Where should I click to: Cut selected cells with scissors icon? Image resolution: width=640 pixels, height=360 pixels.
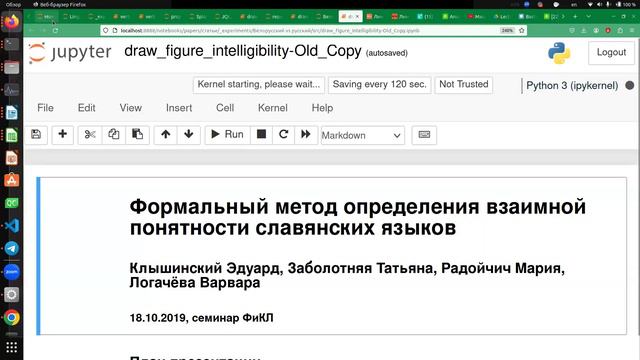[90, 134]
